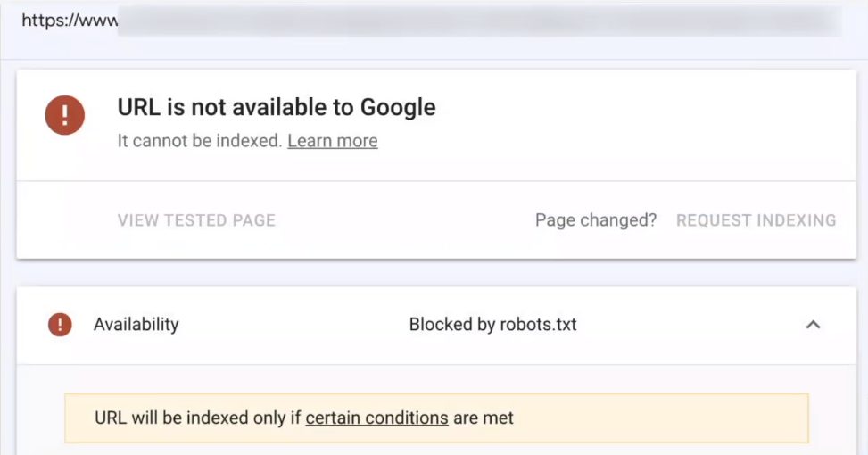
Task: Click the word 'TESTED' in the view button
Action: (196, 220)
